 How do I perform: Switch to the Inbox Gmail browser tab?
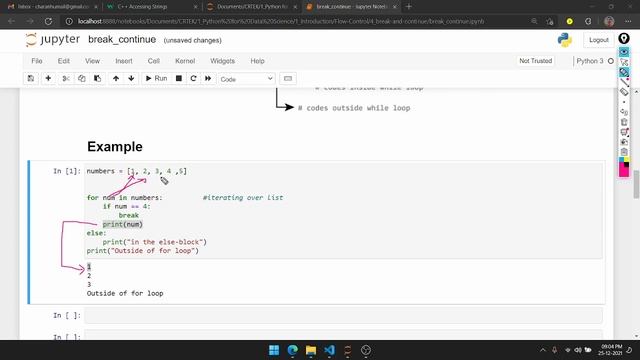(x=53, y=7)
